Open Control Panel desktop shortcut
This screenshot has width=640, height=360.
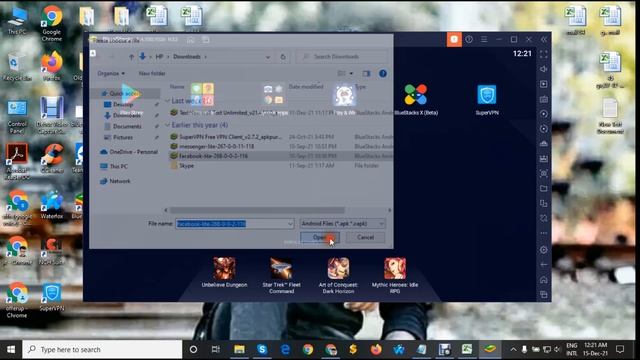tap(17, 117)
